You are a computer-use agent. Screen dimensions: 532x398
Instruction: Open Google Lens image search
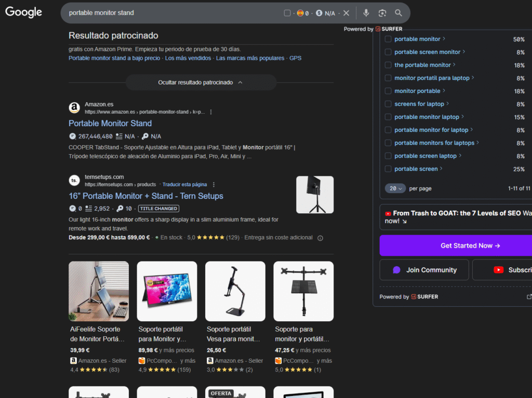coord(382,13)
